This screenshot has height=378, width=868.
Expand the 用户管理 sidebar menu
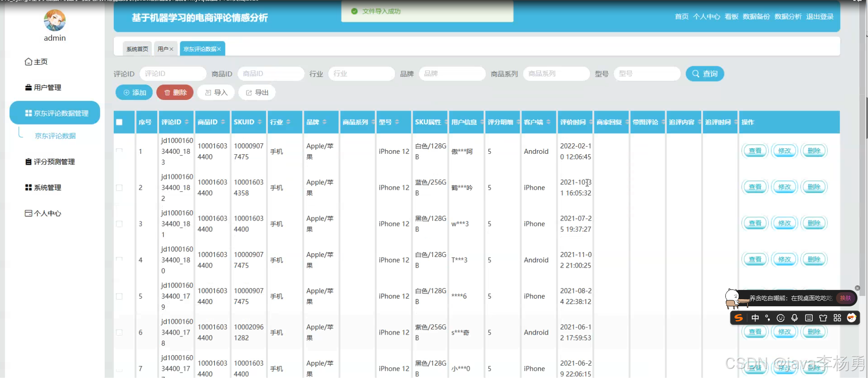55,87
